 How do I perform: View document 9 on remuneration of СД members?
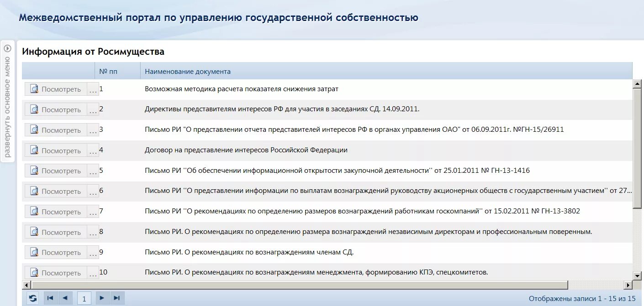55,253
